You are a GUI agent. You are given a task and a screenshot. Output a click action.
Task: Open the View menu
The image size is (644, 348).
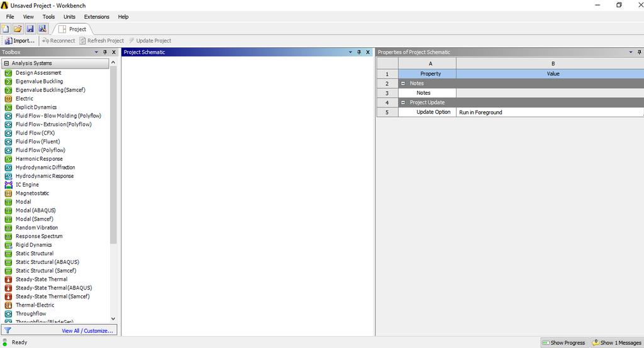[28, 17]
